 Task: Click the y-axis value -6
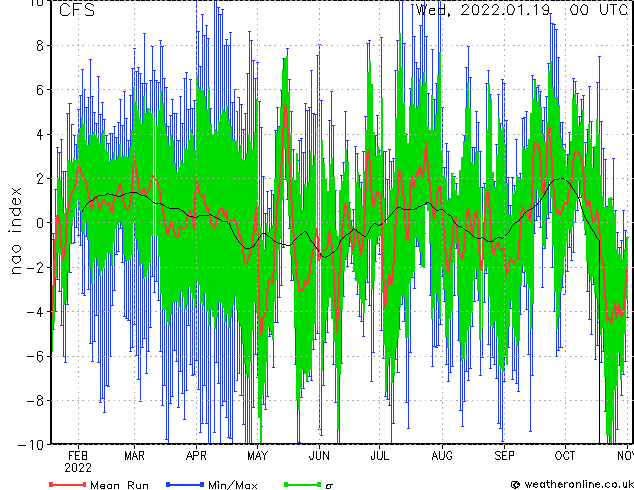pyautogui.click(x=35, y=356)
